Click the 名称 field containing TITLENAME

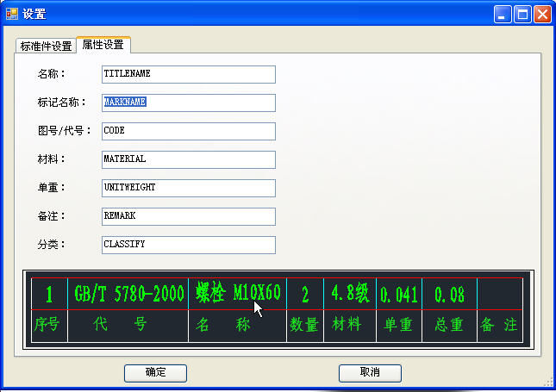[188, 74]
